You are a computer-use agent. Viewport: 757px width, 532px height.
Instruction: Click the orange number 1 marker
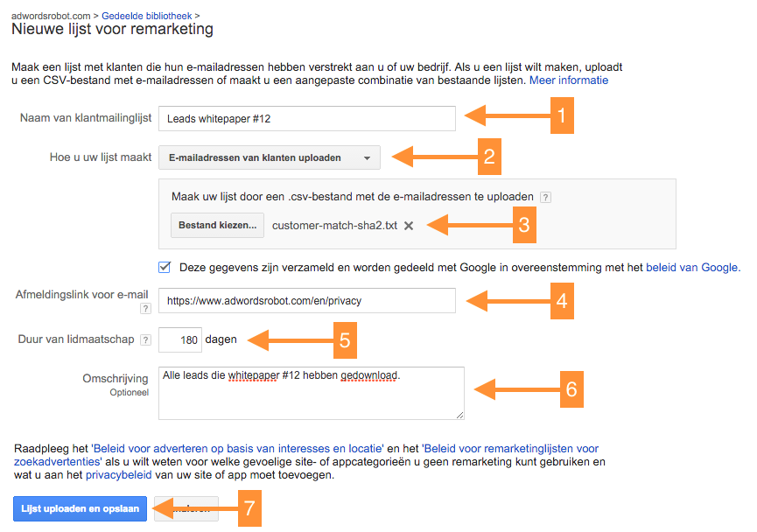coord(561,115)
